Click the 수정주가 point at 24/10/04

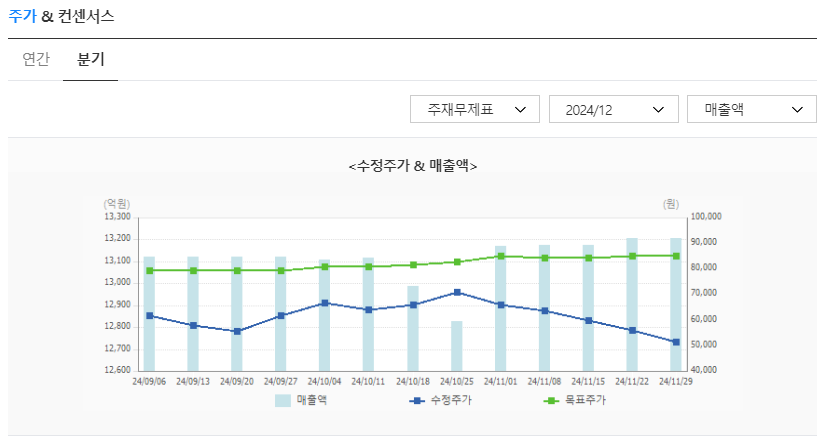(x=325, y=303)
